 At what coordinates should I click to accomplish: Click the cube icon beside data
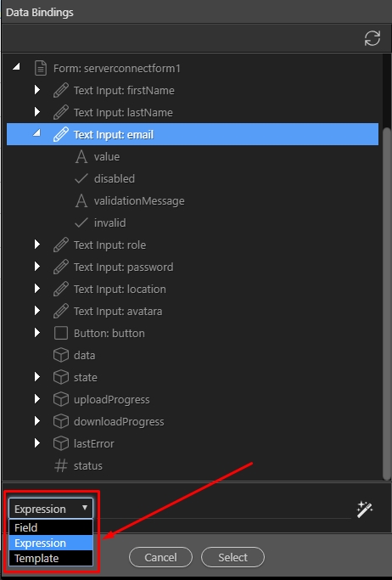[x=61, y=355]
